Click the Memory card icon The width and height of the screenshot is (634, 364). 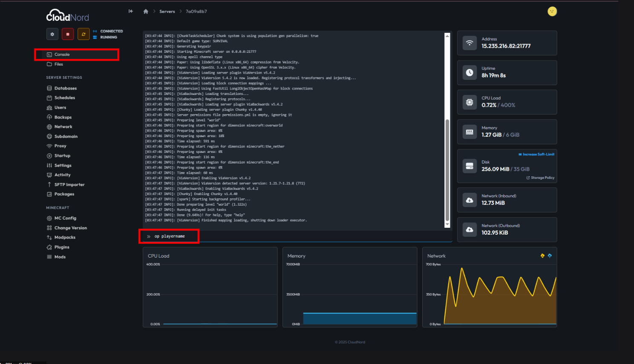tap(470, 132)
